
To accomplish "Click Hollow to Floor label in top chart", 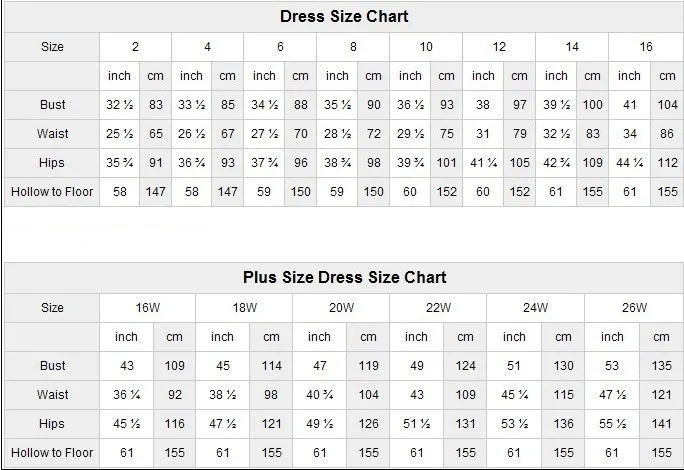I will click(52, 191).
